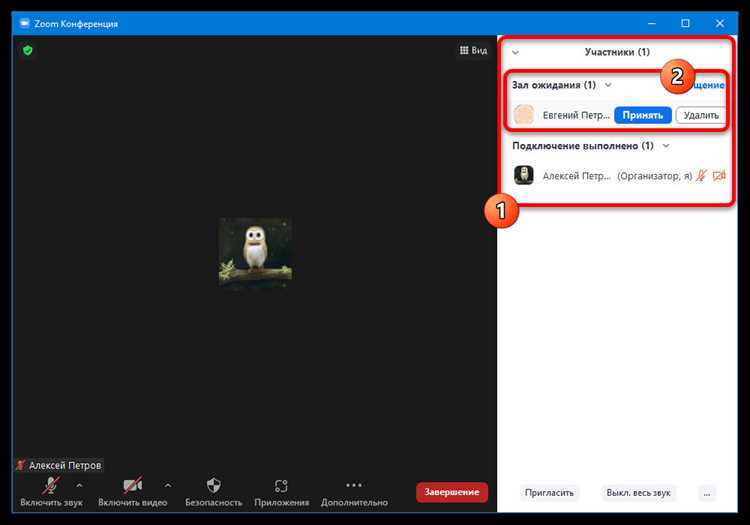
Task: Open the Вид view layout menu
Action: click(x=474, y=50)
